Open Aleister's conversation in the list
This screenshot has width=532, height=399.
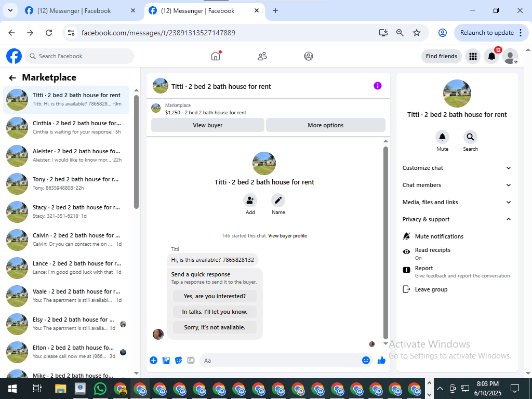(66, 156)
